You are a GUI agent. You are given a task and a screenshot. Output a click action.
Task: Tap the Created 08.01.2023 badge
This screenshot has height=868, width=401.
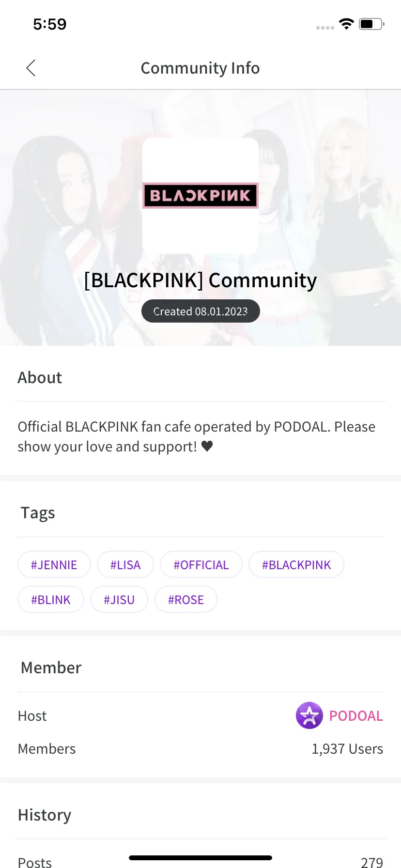(x=200, y=311)
